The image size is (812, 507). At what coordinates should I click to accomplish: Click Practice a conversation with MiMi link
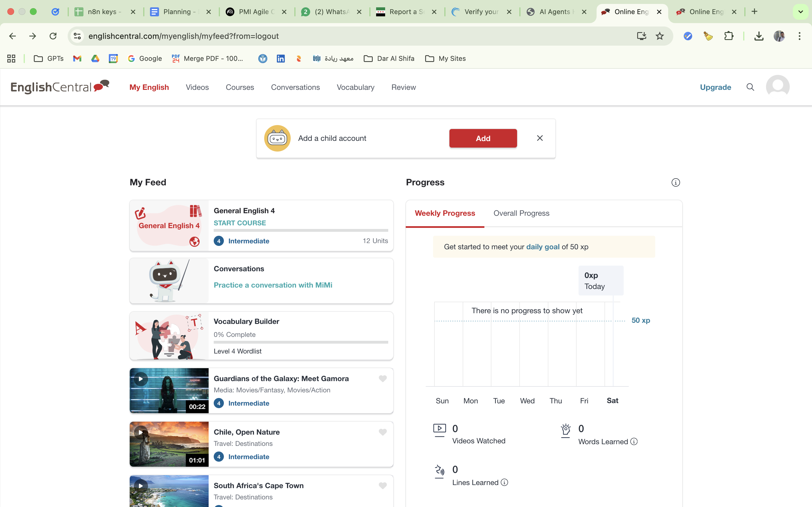point(273,285)
